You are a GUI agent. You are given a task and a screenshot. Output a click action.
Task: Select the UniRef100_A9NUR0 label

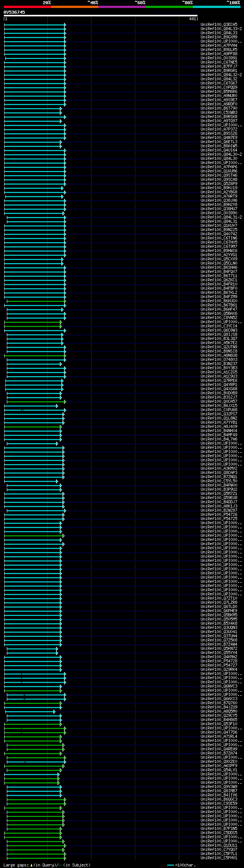pos(219,96)
